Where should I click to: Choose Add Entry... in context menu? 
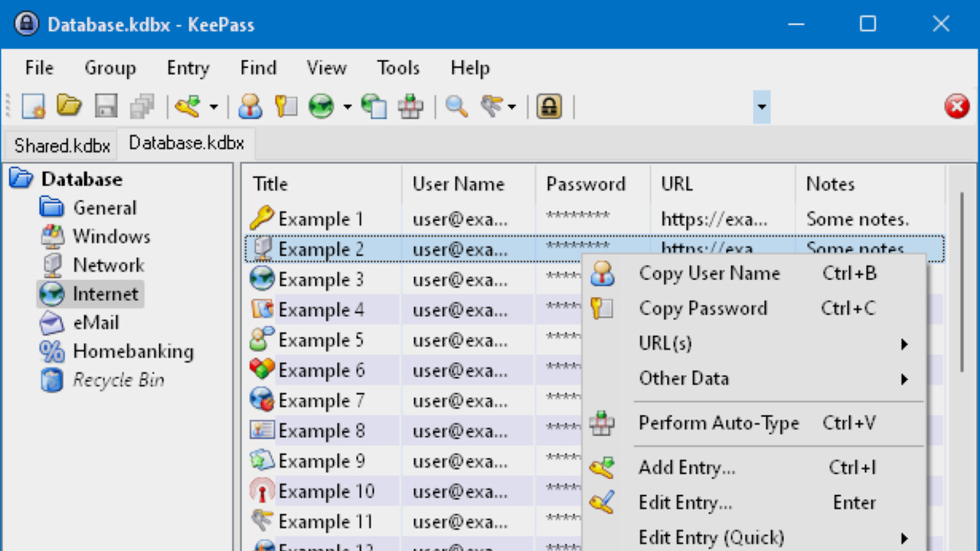click(x=754, y=468)
